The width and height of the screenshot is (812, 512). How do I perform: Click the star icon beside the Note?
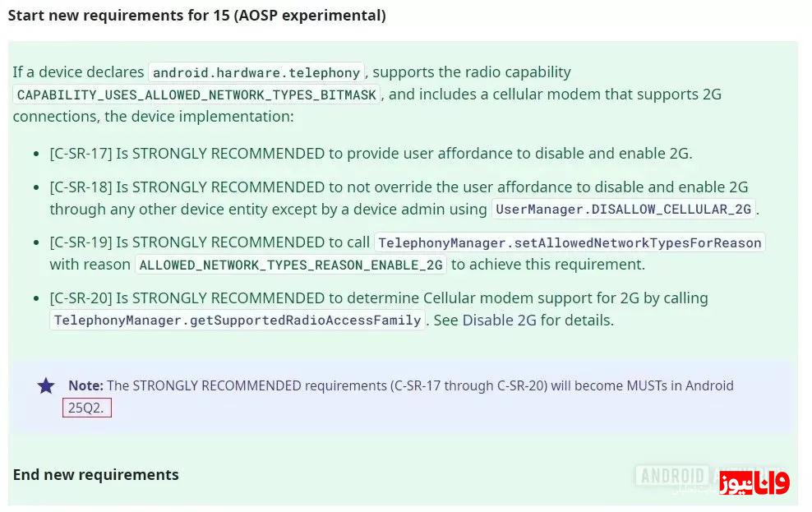point(46,385)
